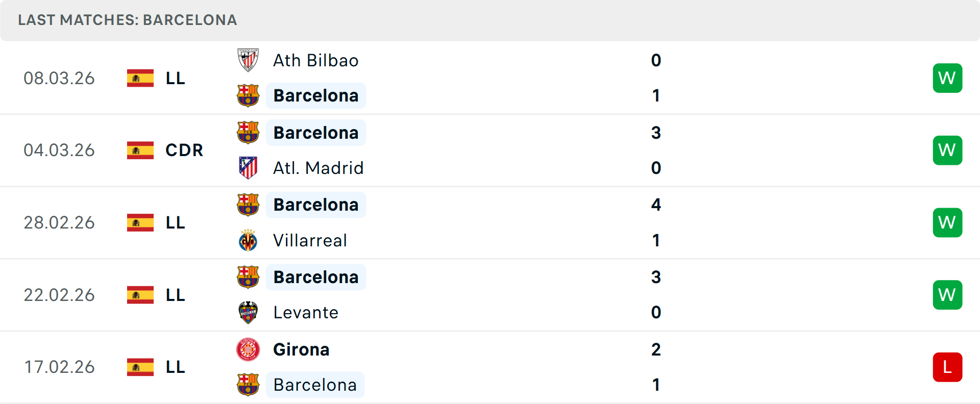Click the Atl. Madrid club badge
Image resolution: width=980 pixels, height=404 pixels.
click(x=248, y=168)
